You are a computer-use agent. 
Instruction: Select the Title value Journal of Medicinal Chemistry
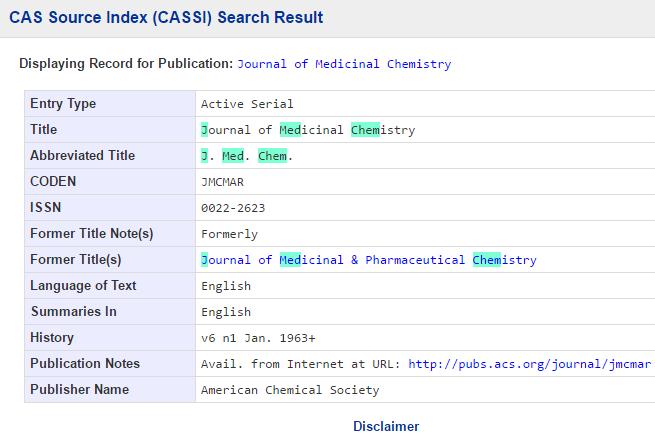point(308,130)
